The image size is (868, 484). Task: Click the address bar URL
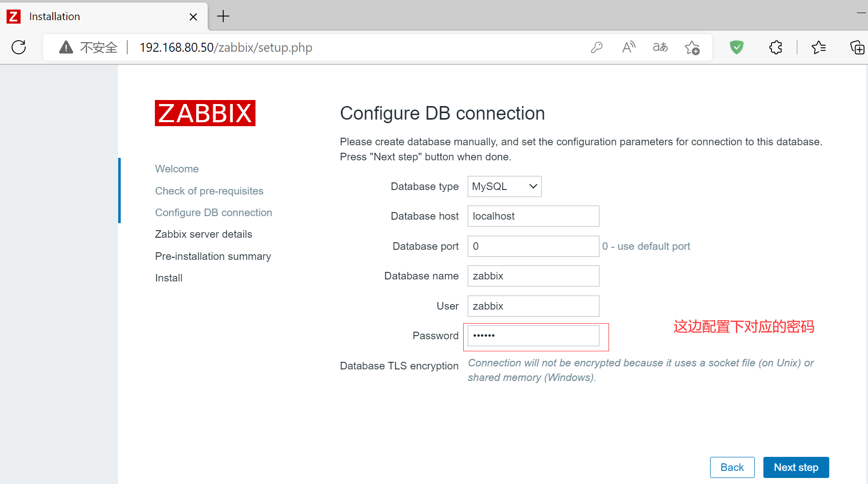point(226,47)
